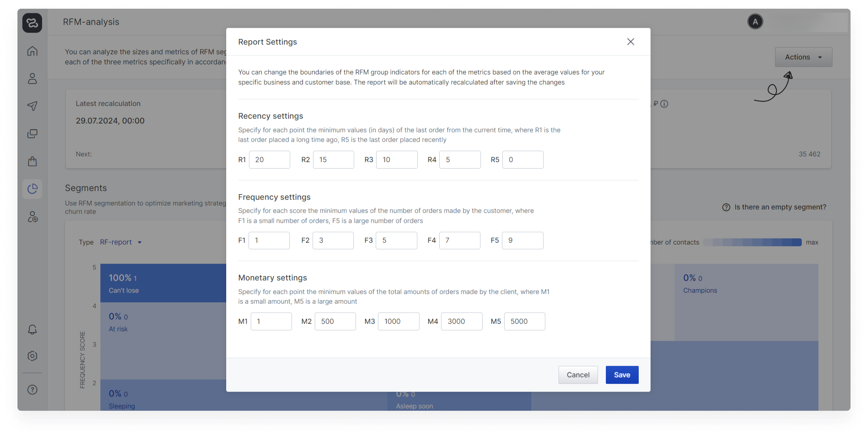Select the At risk segment tile
Image resolution: width=868 pixels, height=437 pixels.
click(163, 341)
